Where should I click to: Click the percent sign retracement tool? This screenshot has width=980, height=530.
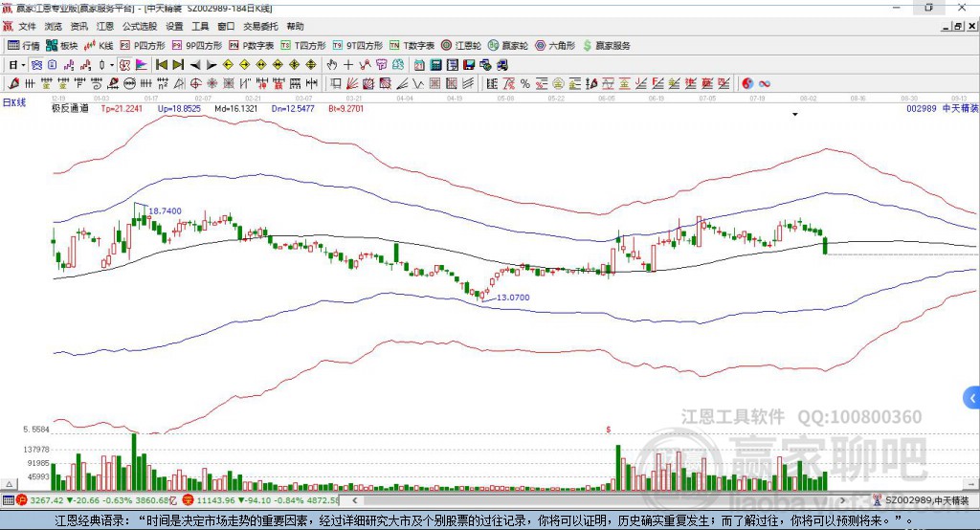(525, 84)
